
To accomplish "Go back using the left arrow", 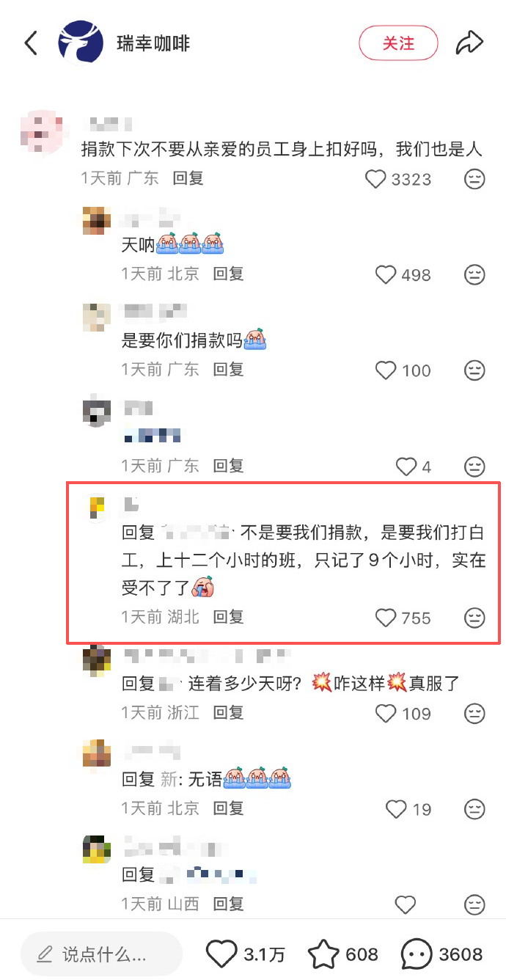I will click(x=31, y=43).
